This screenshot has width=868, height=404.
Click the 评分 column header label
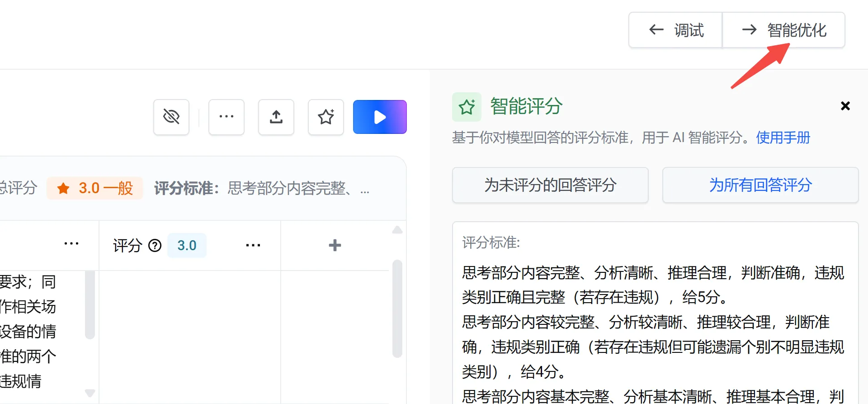point(127,246)
